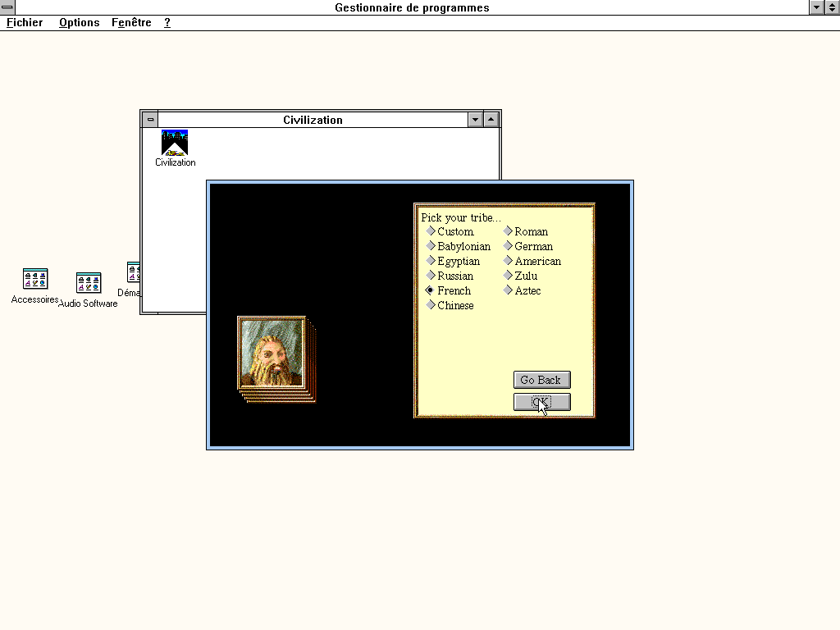Viewport: 840px width, 630px height.
Task: Confirm tribe selection with OK
Action: pos(541,402)
